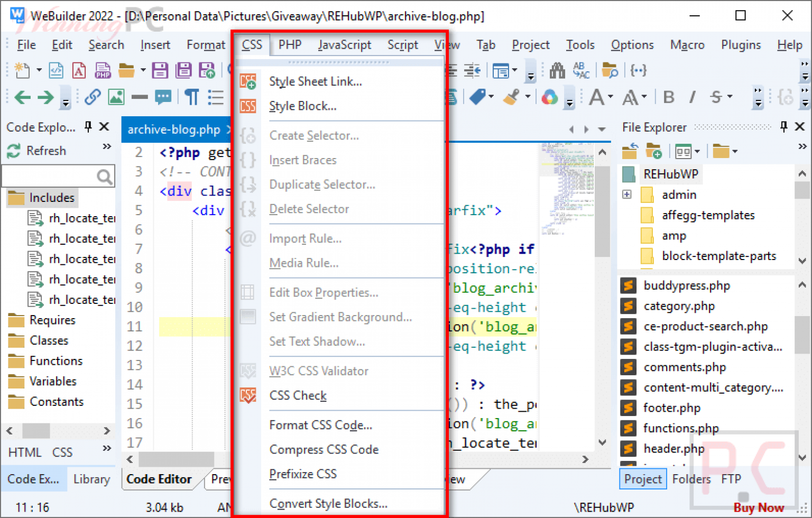Insert a hyperlink using the chain icon
Screen dimensions: 812x518
click(x=93, y=97)
